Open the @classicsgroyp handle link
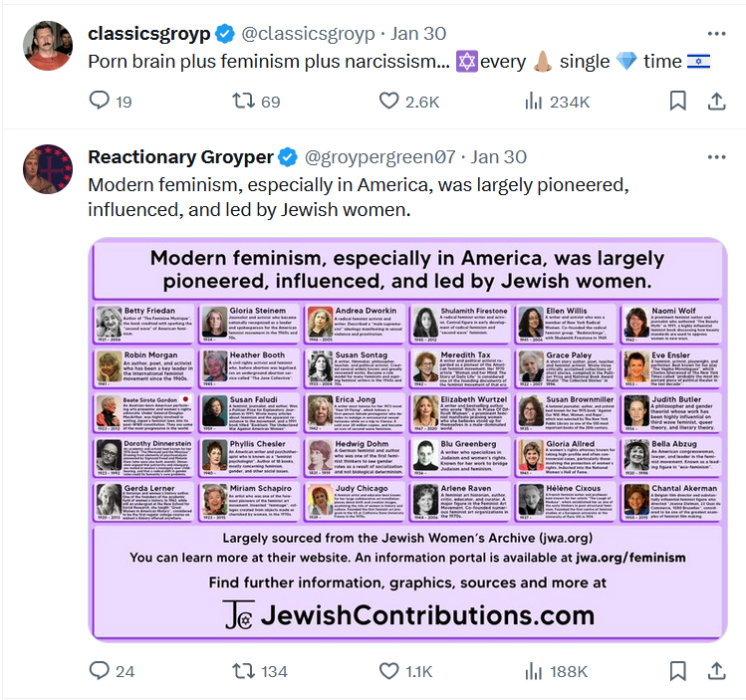Screen dimensions: 746x700 pos(308,34)
